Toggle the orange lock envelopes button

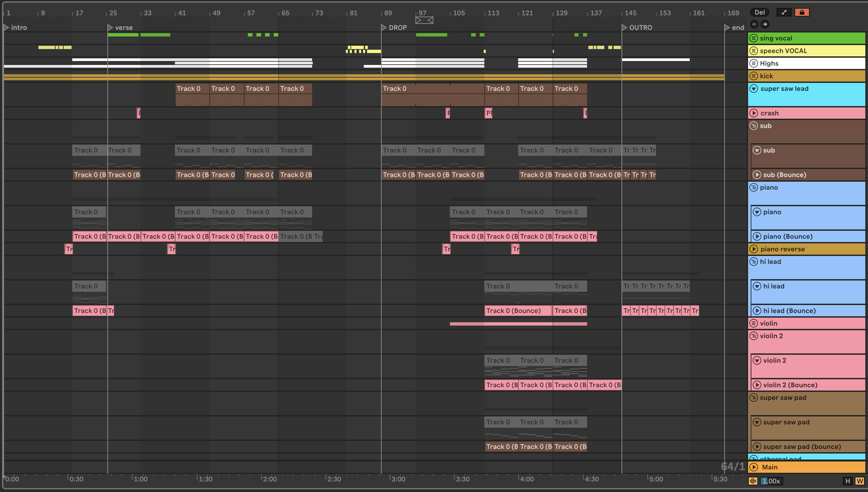802,13
